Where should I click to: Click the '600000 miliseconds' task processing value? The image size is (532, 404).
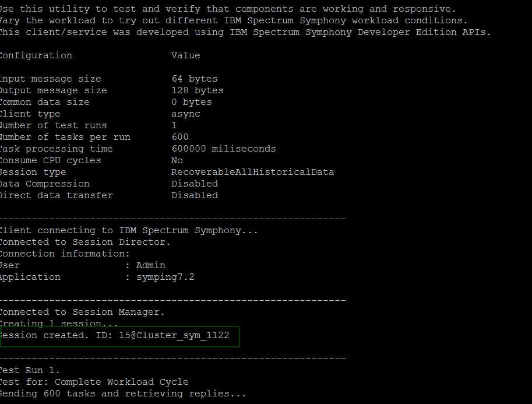click(224, 149)
